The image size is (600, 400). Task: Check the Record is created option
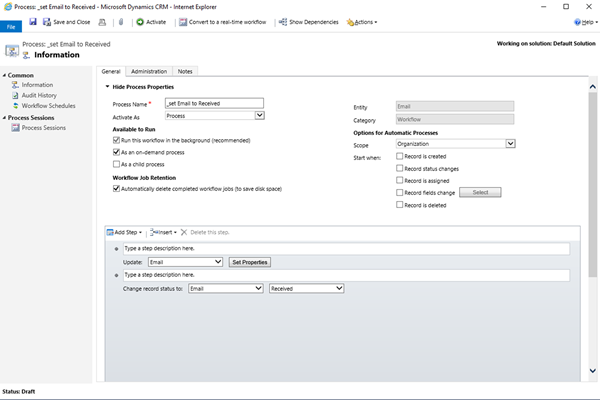pyautogui.click(x=400, y=156)
